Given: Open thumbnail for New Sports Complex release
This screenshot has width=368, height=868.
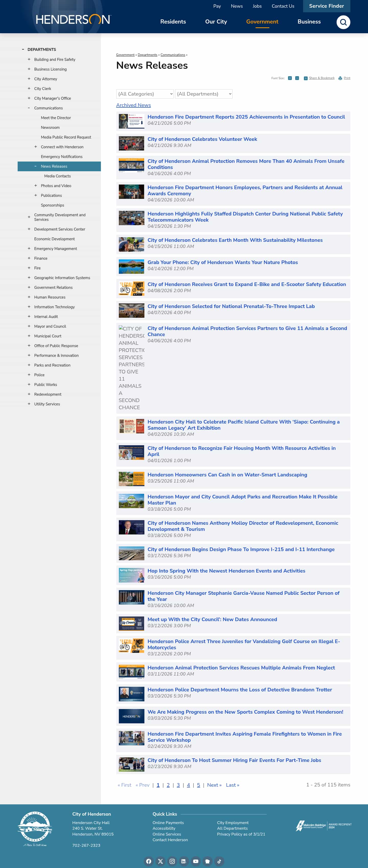Looking at the screenshot, I should 131,716.
